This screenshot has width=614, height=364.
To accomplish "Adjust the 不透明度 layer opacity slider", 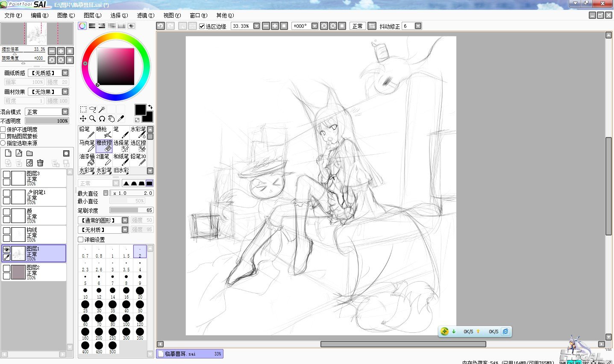I will [x=47, y=121].
